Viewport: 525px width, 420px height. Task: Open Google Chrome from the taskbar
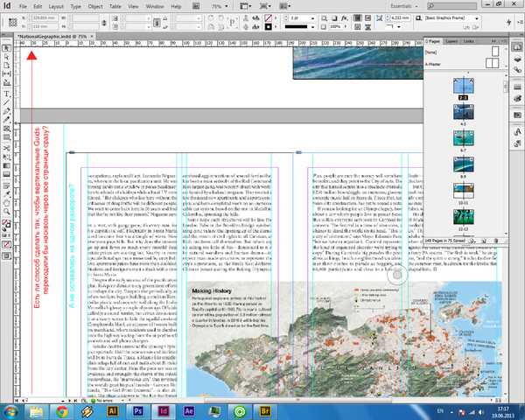pyautogui.click(x=62, y=411)
